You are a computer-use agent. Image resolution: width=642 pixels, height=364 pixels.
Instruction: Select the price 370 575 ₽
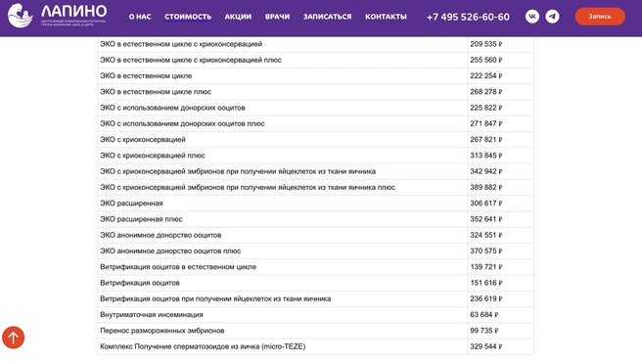pyautogui.click(x=486, y=251)
